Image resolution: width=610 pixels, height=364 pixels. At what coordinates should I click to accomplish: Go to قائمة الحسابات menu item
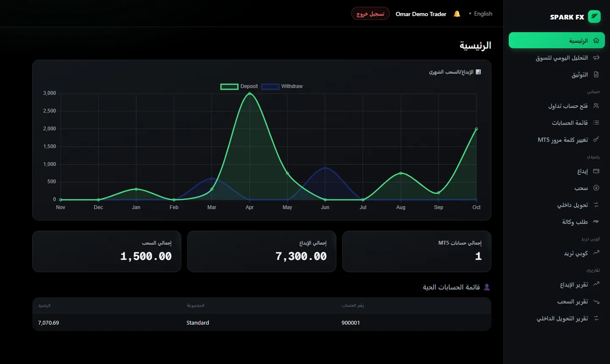557,123
